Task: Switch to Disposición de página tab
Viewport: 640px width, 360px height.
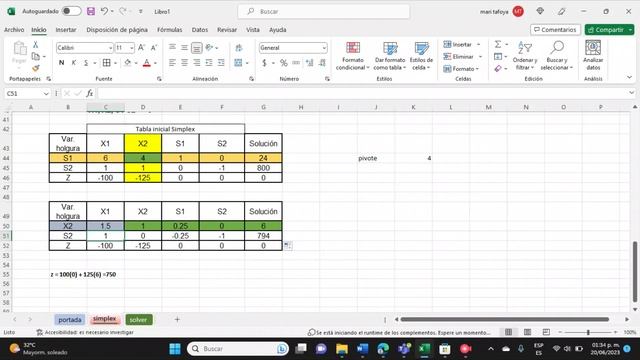Action: (117, 30)
